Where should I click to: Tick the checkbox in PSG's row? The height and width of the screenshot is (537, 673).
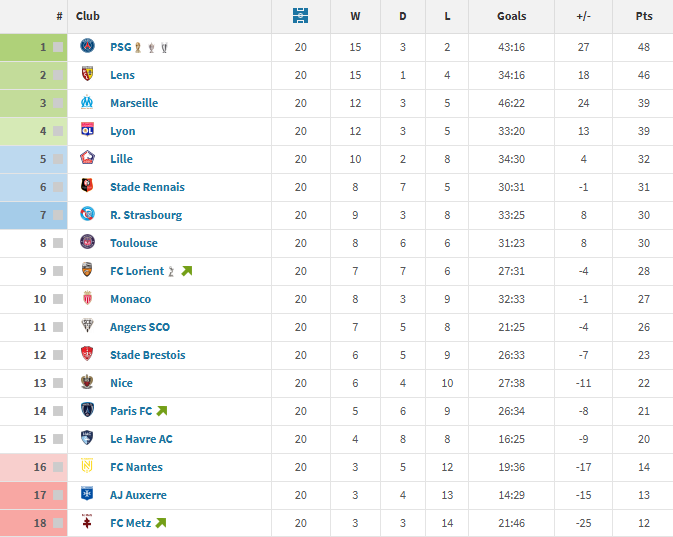pos(58,47)
